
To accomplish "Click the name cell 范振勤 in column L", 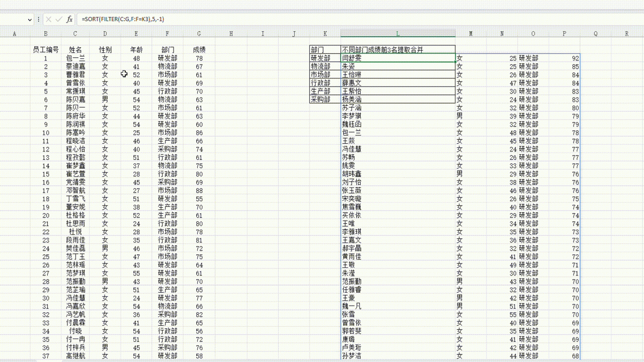I will pos(398,282).
